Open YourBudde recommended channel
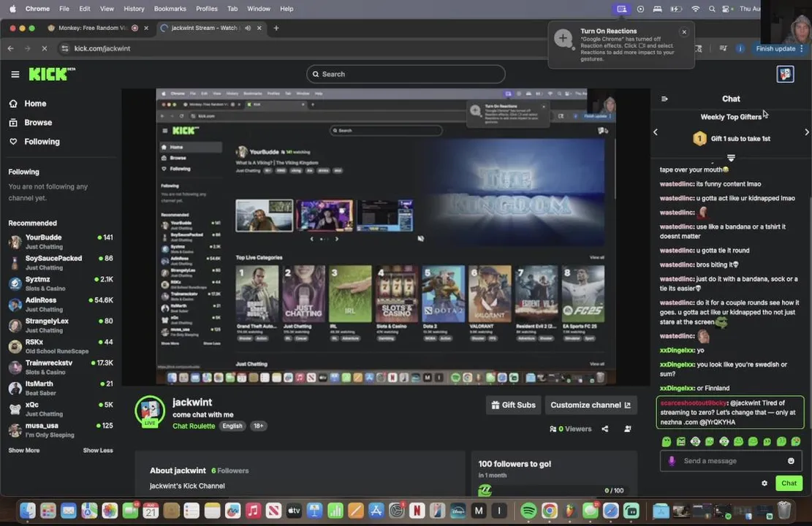The height and width of the screenshot is (526, 812). [x=61, y=241]
